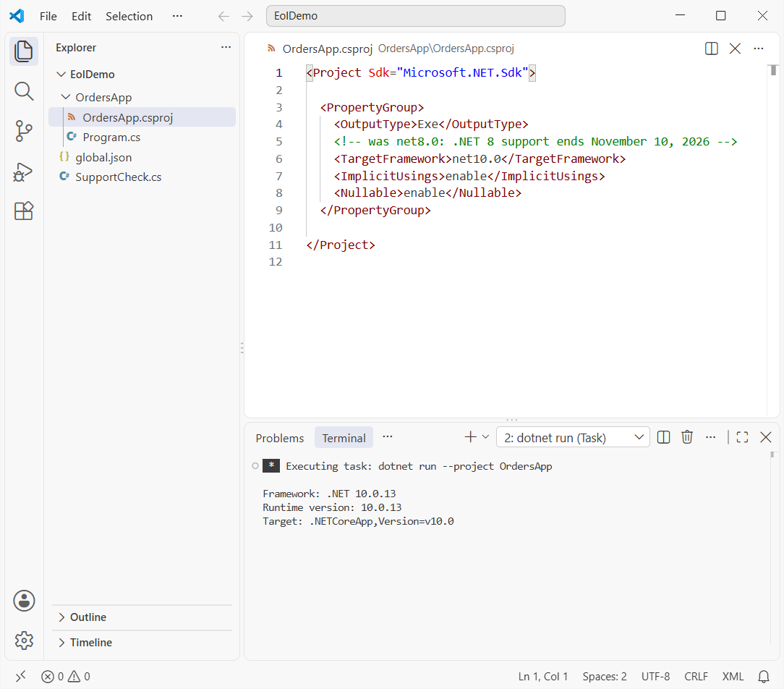The image size is (784, 689).
Task: Close the terminal panel
Action: tap(765, 437)
